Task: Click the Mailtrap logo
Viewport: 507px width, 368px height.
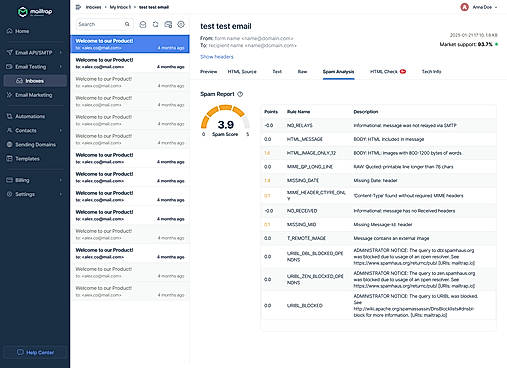Action: pos(35,12)
